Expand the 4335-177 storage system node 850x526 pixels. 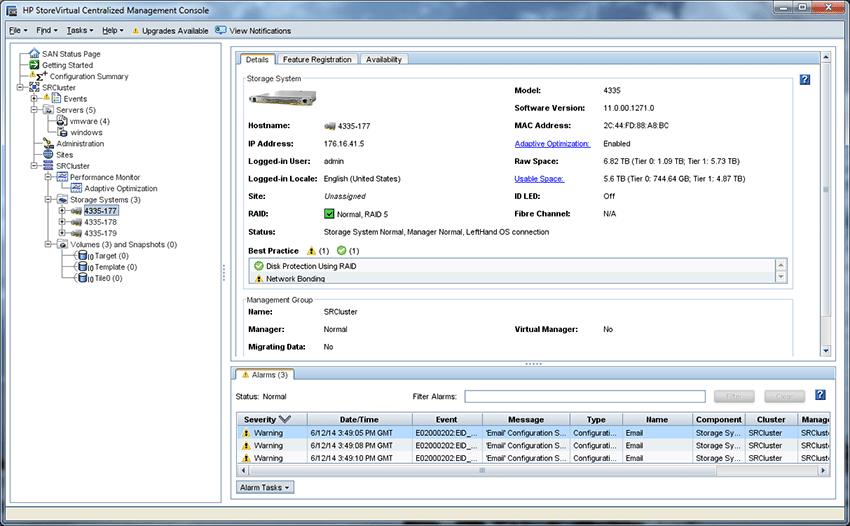pyautogui.click(x=62, y=210)
